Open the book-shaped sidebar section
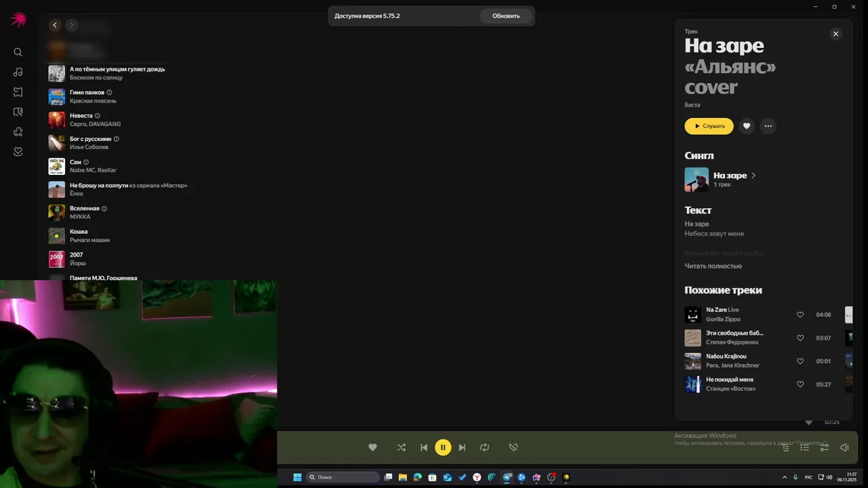868x488 pixels. pyautogui.click(x=18, y=112)
